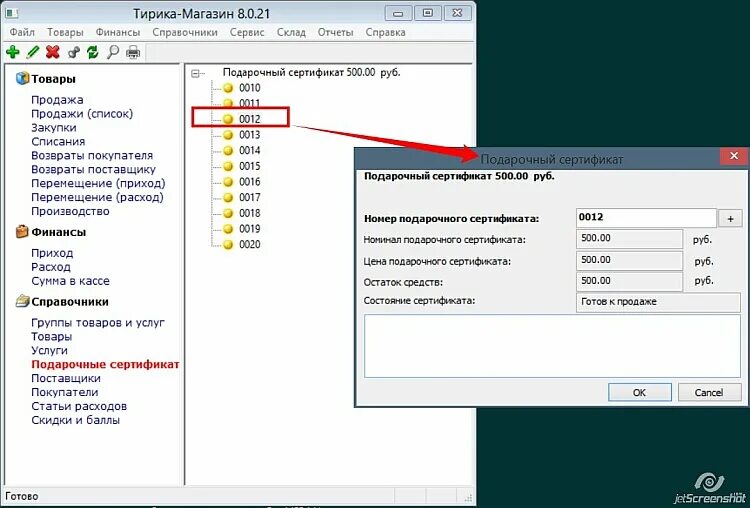Click the Остаток средств value field
This screenshot has width=750, height=508.
629,281
